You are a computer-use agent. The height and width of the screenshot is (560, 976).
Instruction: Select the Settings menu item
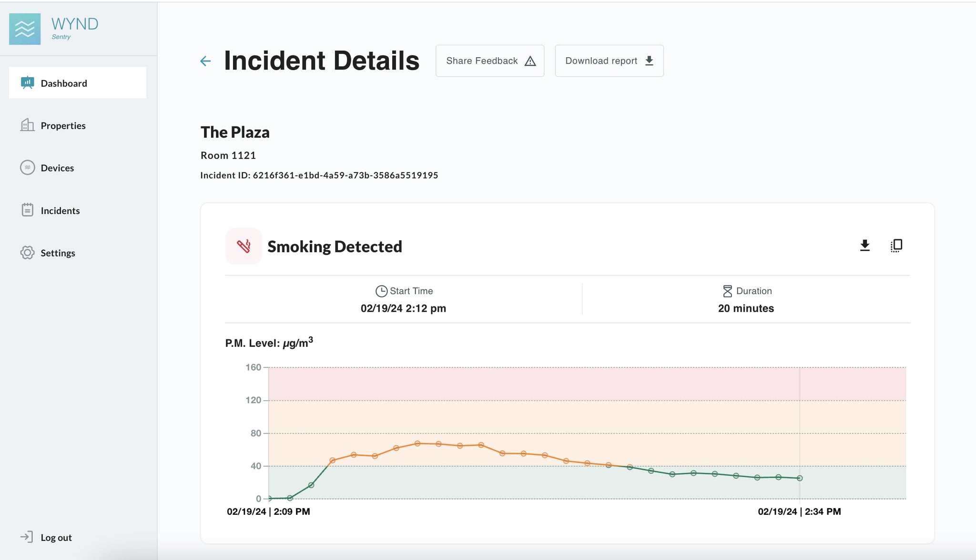pyautogui.click(x=58, y=253)
